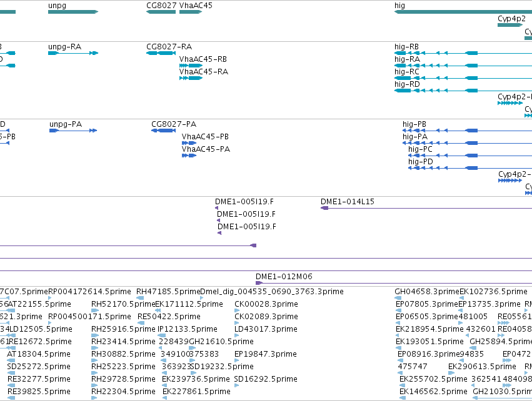Select the EK290613.5prime EST
Screen dimensions: 532x401
click(x=451, y=373)
